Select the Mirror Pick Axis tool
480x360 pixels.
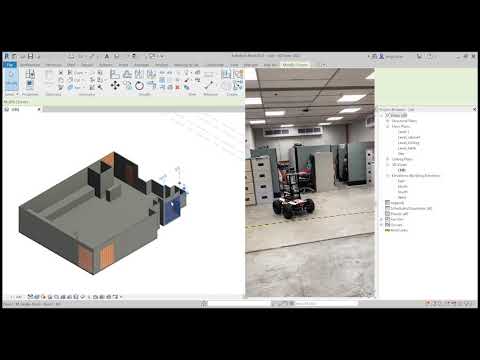(x=139, y=74)
